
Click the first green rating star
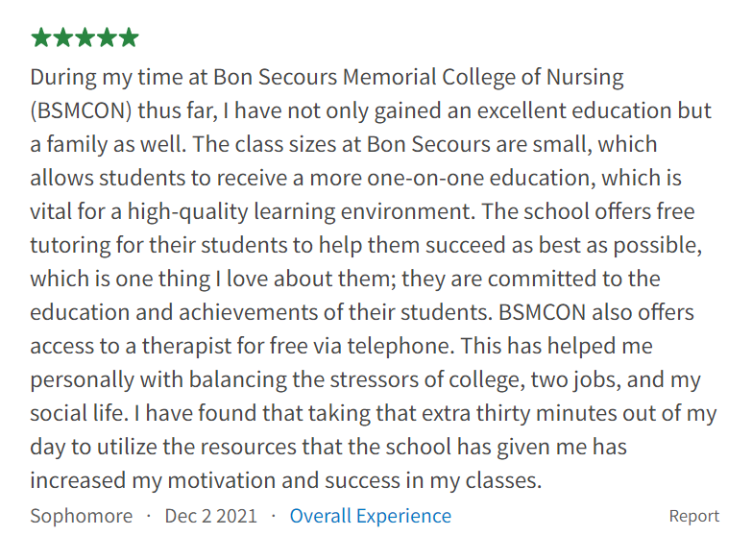(40, 37)
